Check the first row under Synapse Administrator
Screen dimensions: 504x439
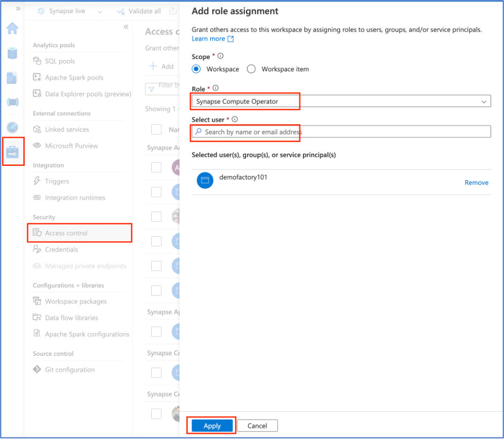coord(156,167)
